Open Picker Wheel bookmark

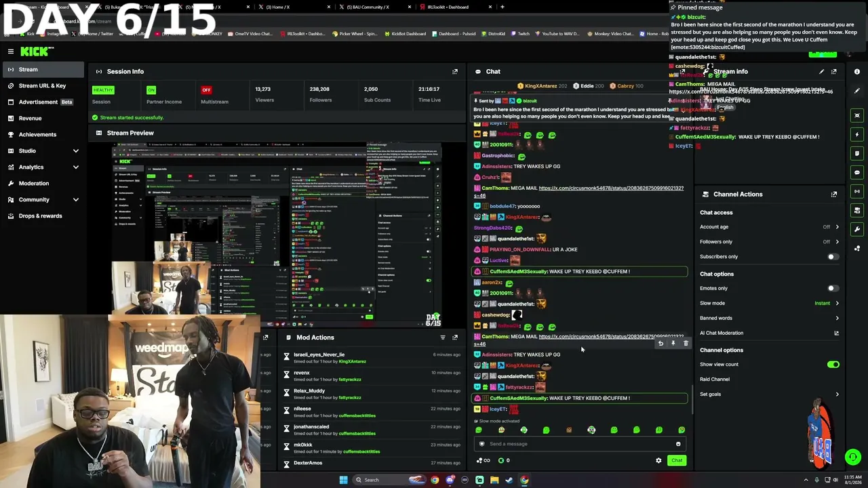pyautogui.click(x=355, y=33)
